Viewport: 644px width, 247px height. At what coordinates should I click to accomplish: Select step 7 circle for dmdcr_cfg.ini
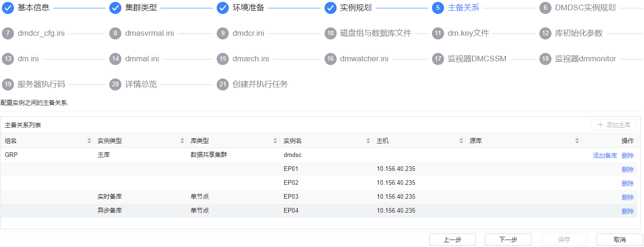tap(7, 33)
